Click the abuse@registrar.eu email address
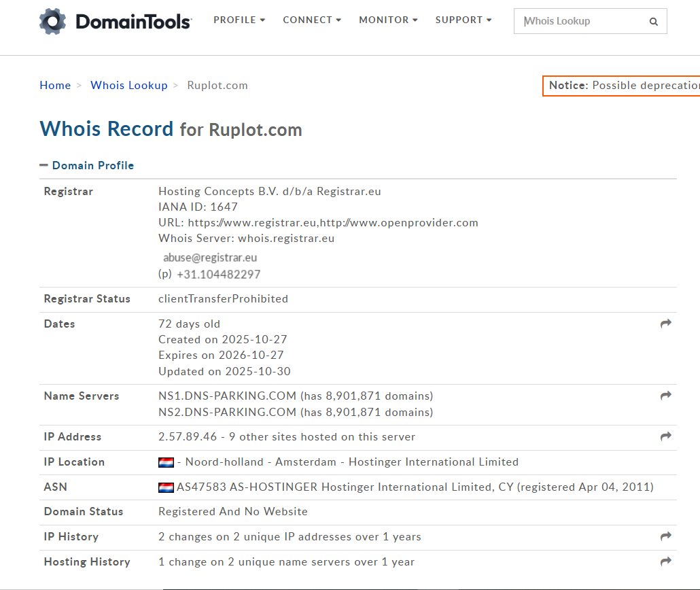 point(210,258)
